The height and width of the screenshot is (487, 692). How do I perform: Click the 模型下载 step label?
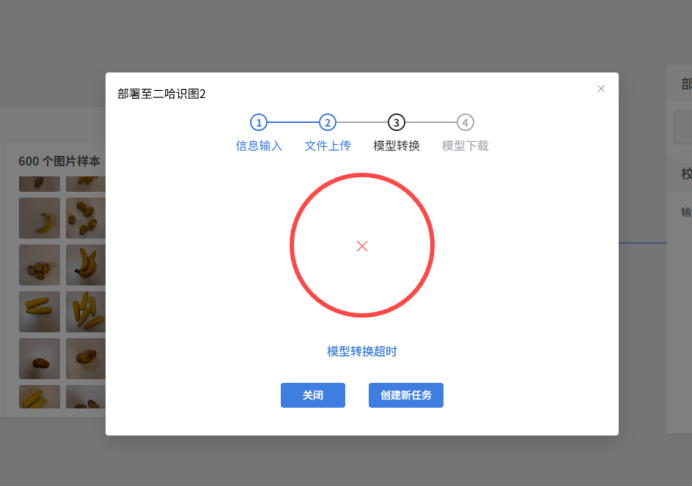[465, 146]
